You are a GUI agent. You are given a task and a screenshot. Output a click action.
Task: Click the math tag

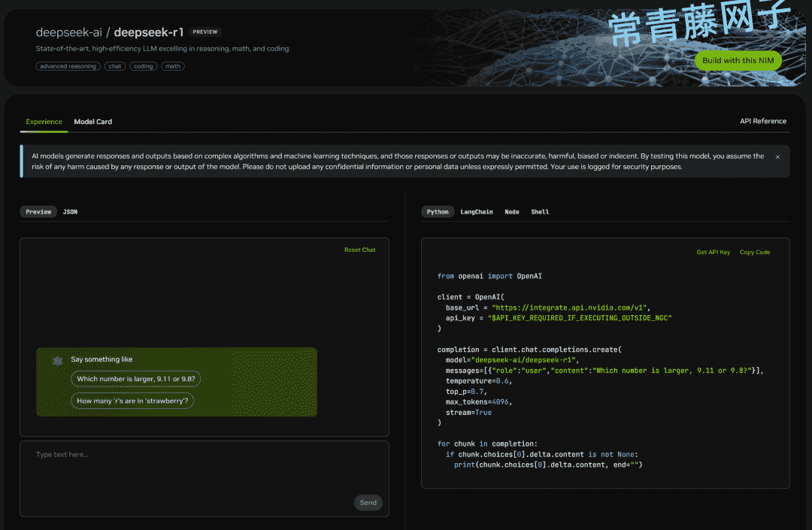click(x=172, y=66)
